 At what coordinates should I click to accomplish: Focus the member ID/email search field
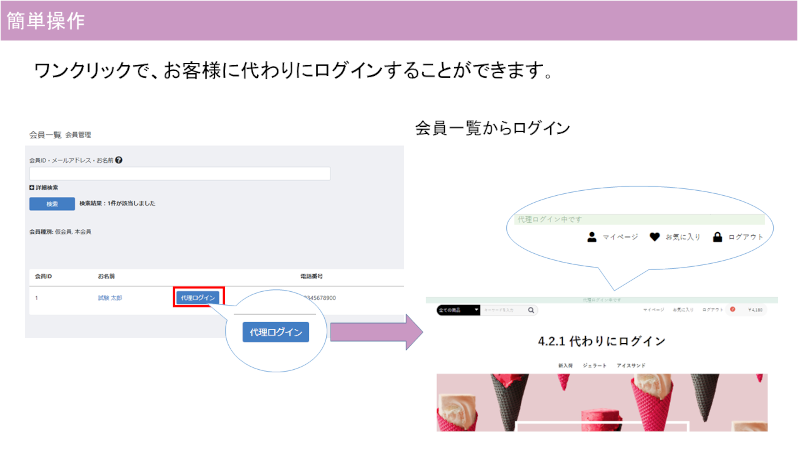pos(180,174)
